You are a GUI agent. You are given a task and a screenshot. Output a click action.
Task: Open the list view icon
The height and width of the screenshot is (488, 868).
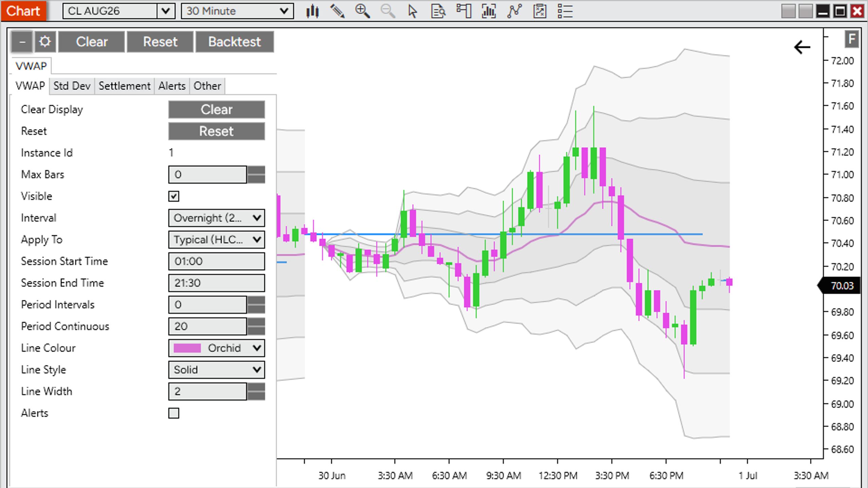pyautogui.click(x=565, y=11)
